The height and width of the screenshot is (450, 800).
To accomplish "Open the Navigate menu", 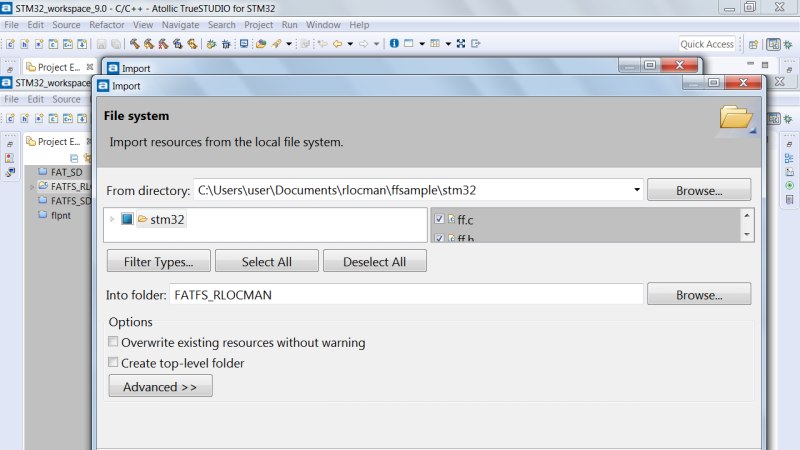I will [181, 24].
